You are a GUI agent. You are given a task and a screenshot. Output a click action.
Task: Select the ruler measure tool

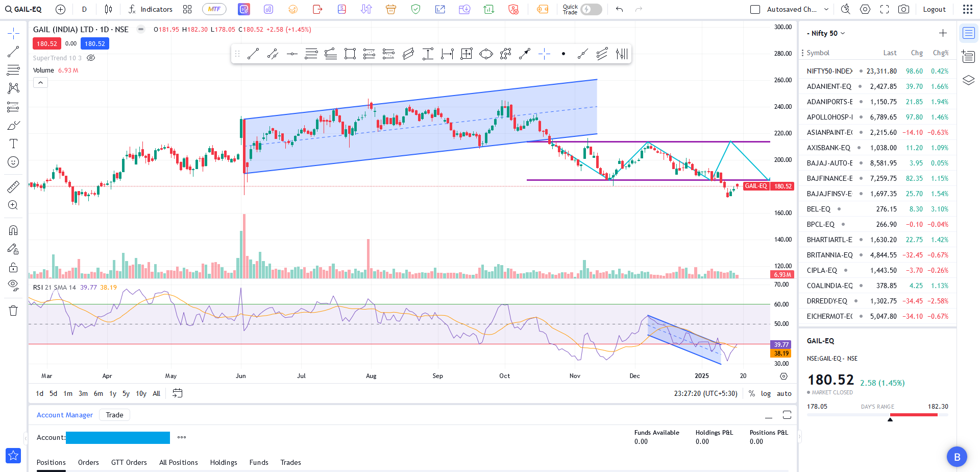(x=13, y=186)
